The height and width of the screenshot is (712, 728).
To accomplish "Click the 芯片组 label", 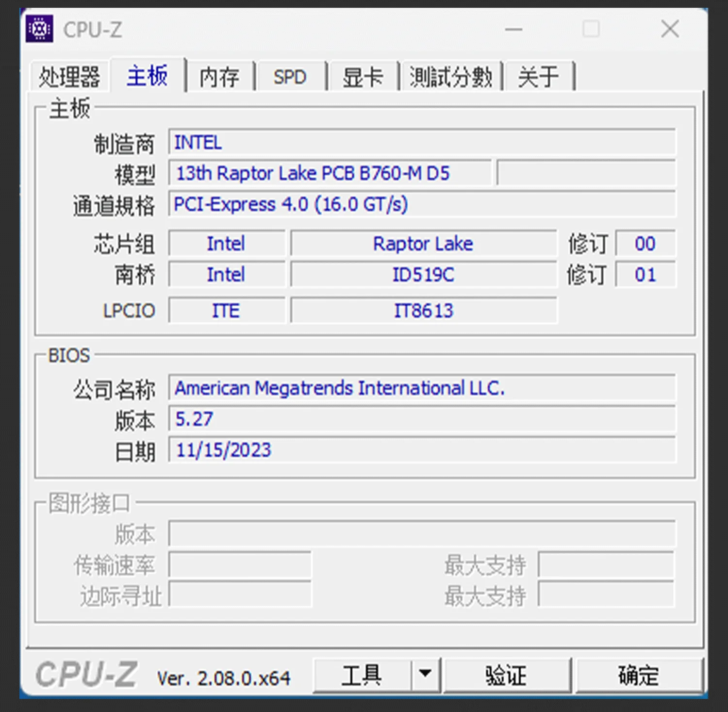I will coord(124,244).
